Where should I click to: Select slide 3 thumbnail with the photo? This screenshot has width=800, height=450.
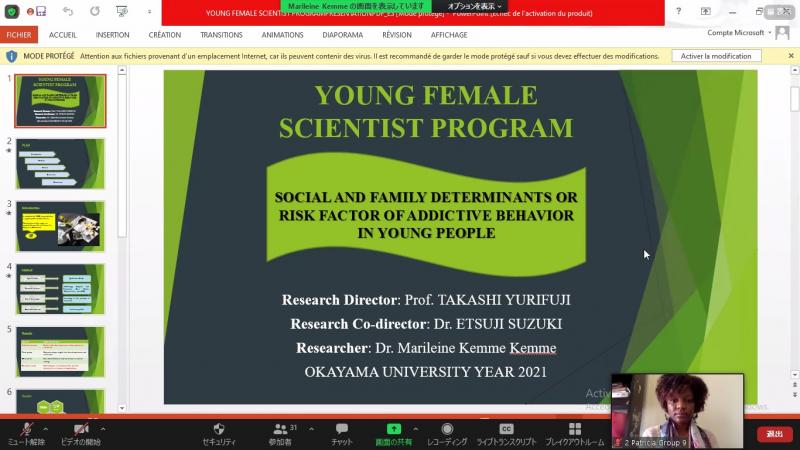point(60,227)
